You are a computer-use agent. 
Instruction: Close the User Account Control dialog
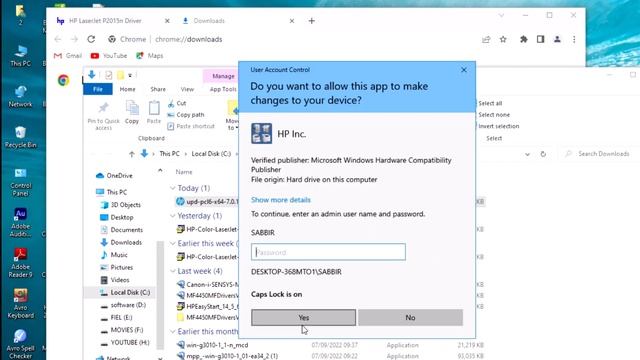[464, 70]
